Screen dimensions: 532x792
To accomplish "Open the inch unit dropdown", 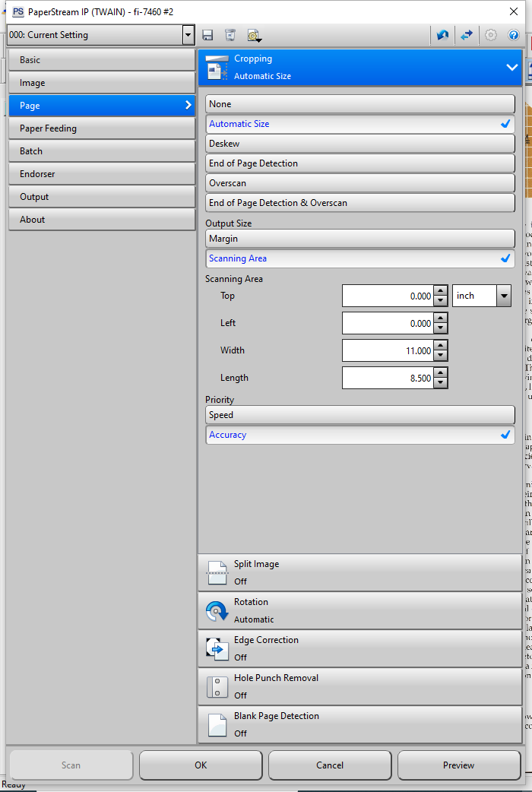I will point(503,296).
